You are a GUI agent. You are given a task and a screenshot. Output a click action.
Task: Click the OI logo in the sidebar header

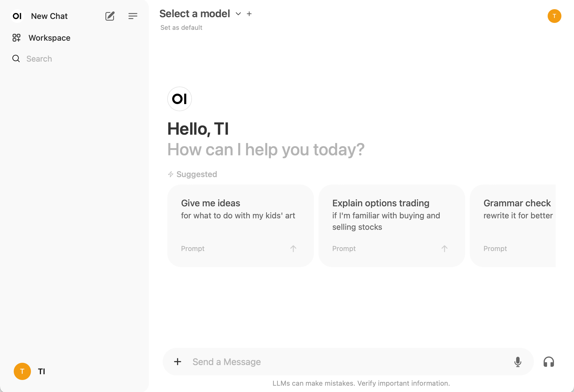pyautogui.click(x=17, y=16)
